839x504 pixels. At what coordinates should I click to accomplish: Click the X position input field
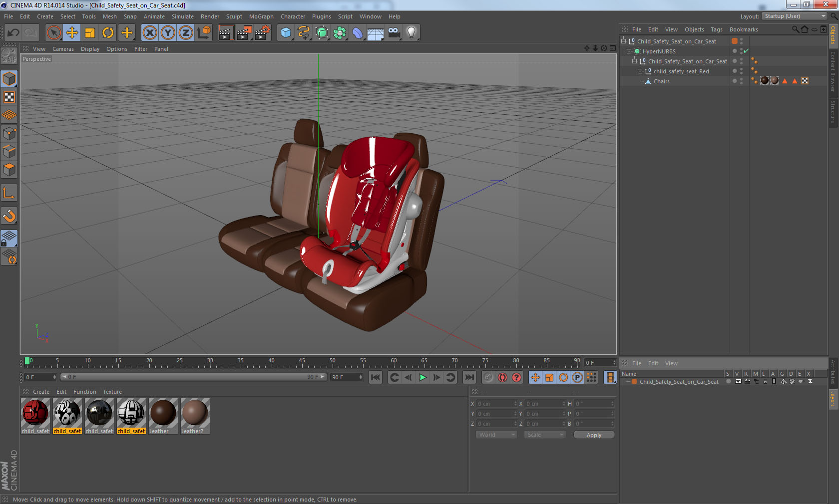click(x=496, y=404)
